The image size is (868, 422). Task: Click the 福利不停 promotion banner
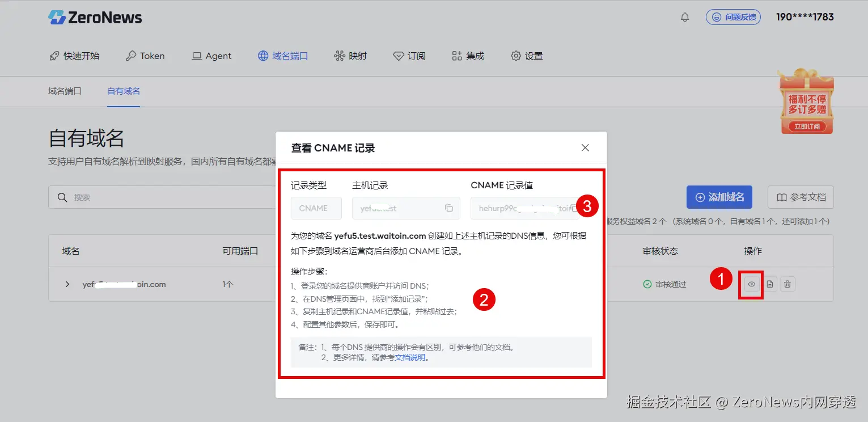(x=807, y=102)
